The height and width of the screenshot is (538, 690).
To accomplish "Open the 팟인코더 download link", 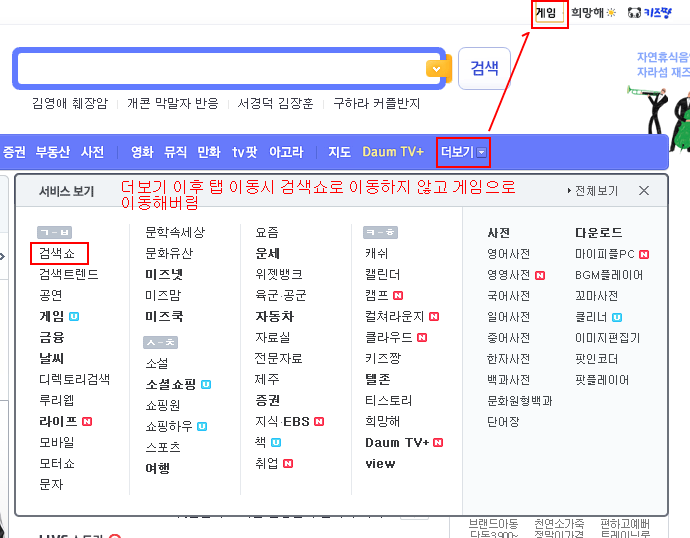I will pyautogui.click(x=596, y=359).
